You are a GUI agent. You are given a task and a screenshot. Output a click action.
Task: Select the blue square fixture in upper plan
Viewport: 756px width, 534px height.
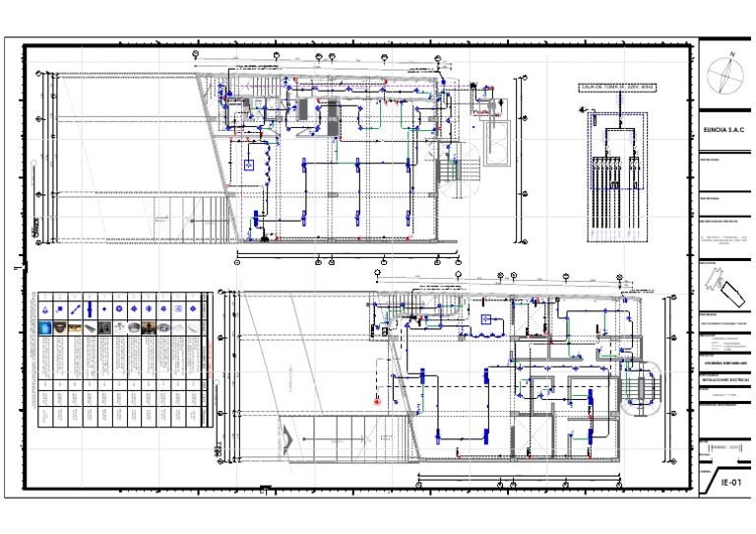(249, 165)
